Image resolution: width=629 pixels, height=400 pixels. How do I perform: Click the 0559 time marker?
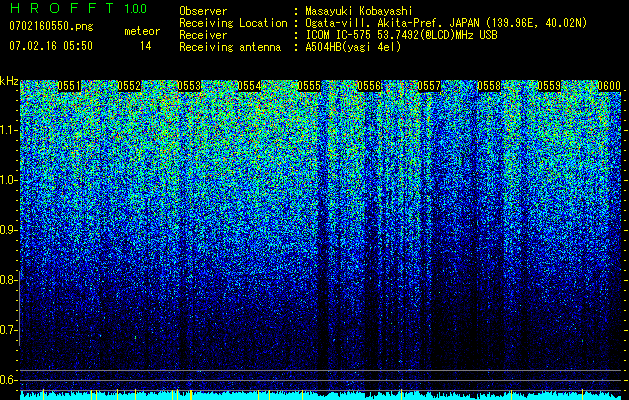click(x=549, y=86)
